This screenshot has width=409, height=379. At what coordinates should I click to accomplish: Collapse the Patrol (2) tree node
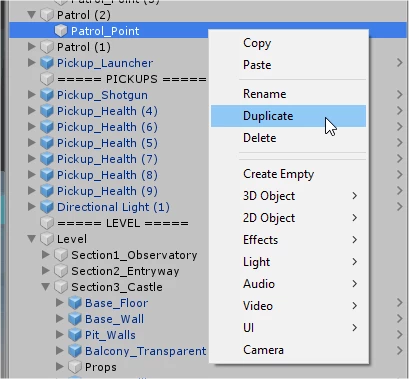point(32,15)
